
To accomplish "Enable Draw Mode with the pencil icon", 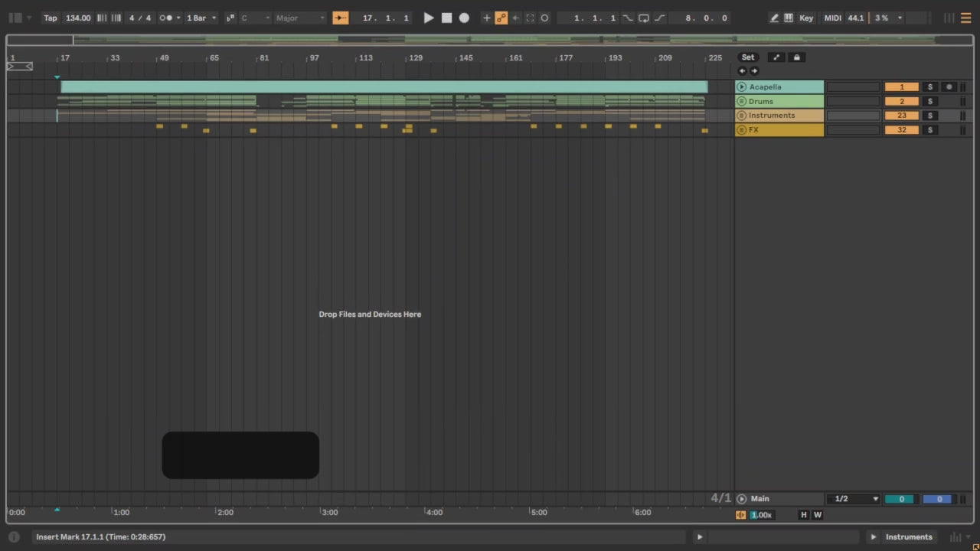I will click(774, 18).
